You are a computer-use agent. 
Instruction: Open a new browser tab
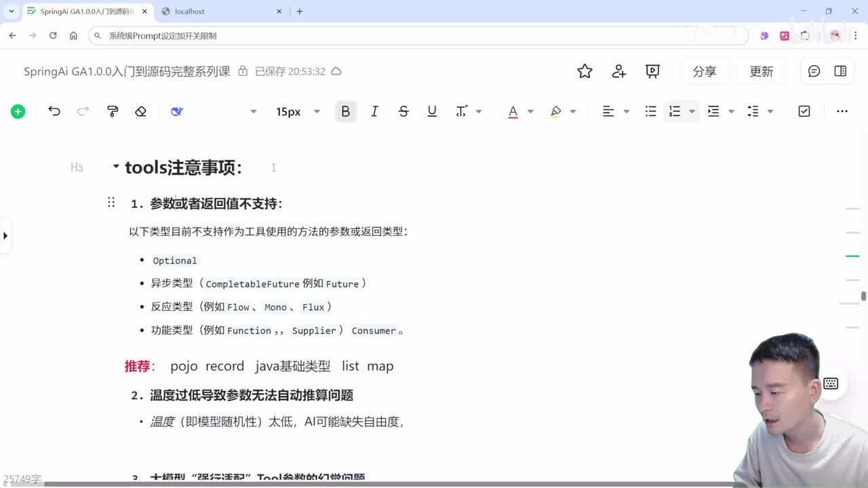pos(300,12)
